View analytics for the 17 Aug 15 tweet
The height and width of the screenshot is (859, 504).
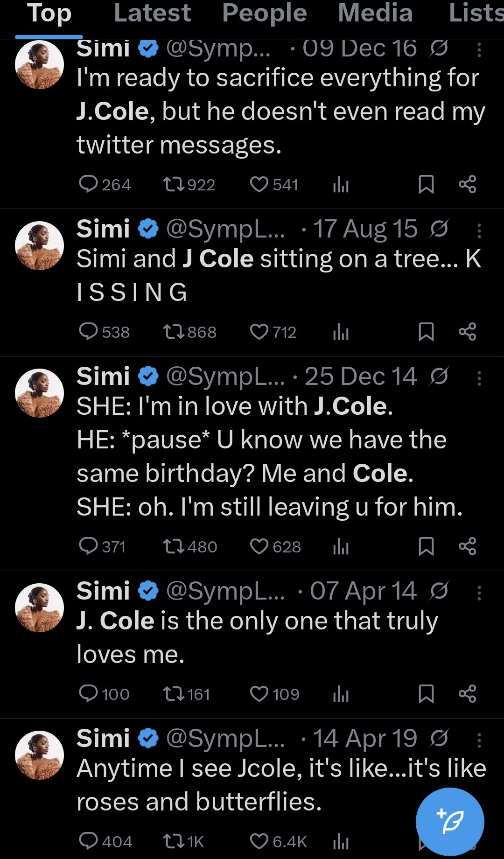[341, 332]
